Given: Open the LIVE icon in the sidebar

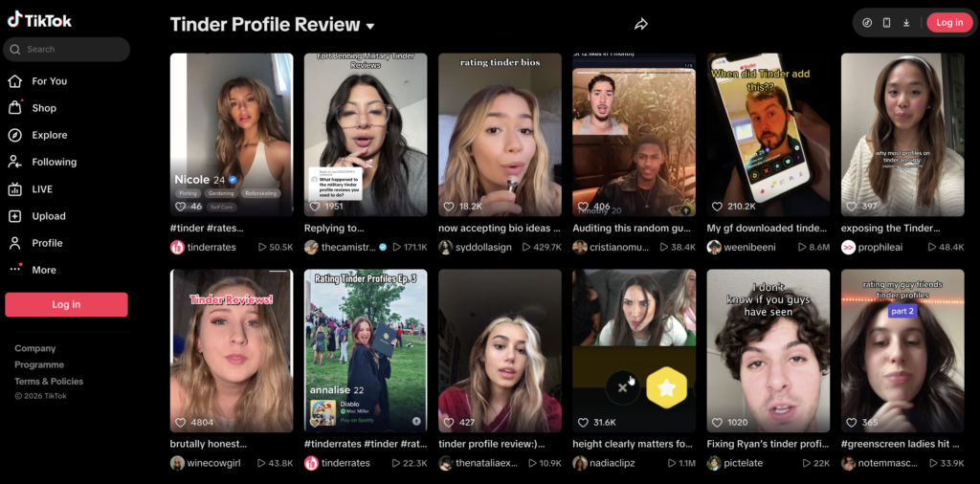Looking at the screenshot, I should (15, 189).
